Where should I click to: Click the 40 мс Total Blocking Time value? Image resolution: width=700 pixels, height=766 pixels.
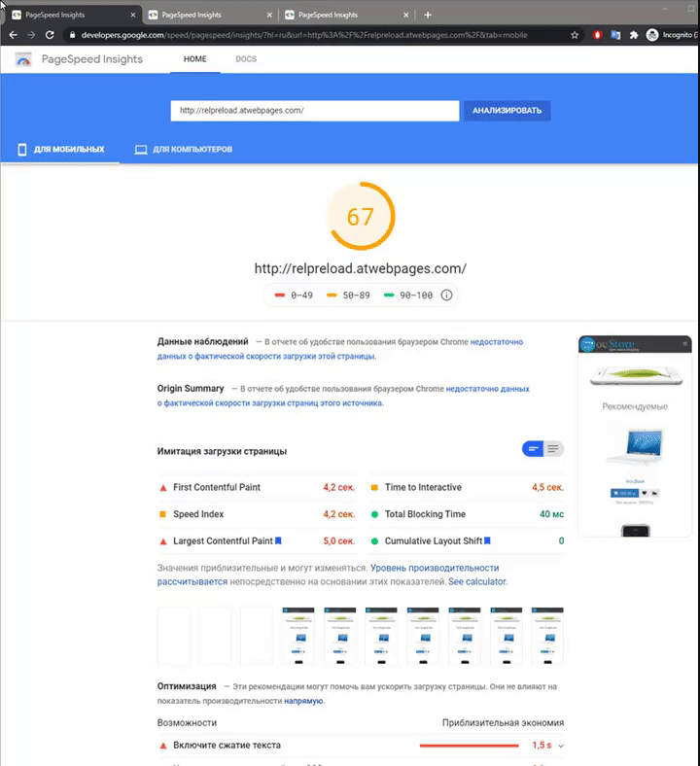[x=551, y=514]
